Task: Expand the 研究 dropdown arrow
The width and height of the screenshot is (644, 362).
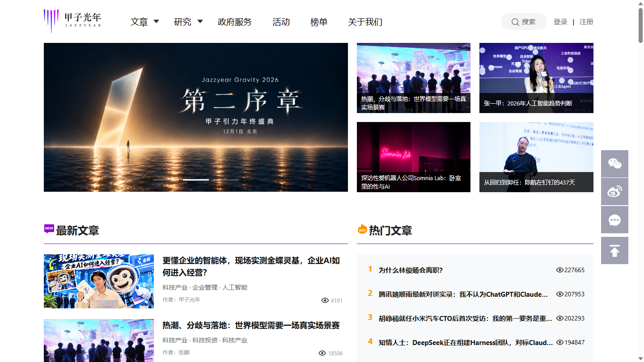Action: 200,21
